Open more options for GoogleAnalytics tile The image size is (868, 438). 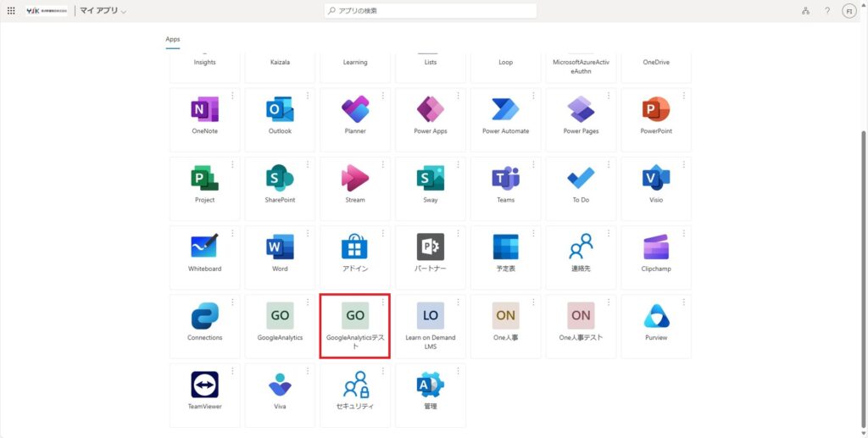tap(308, 302)
